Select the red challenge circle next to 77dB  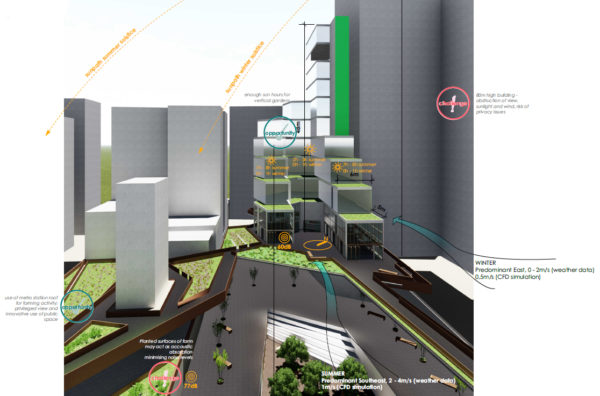pyautogui.click(x=165, y=377)
